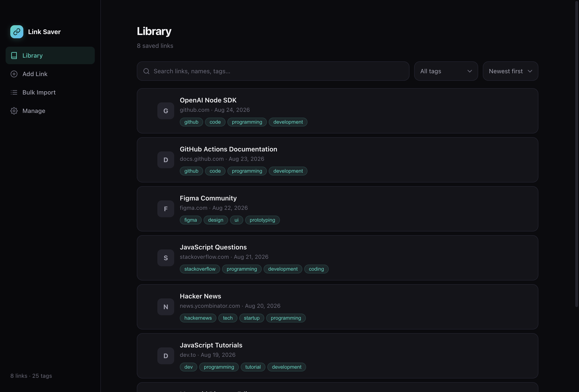The width and height of the screenshot is (579, 392).
Task: Click 'stackoverflow.com · Aug 21, 2026' text
Action: (224, 257)
